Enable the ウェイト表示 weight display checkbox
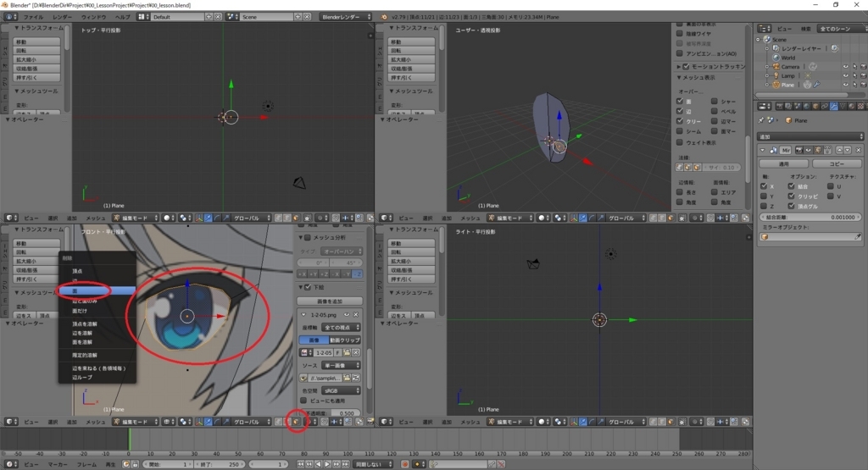868x470 pixels. tap(680, 142)
